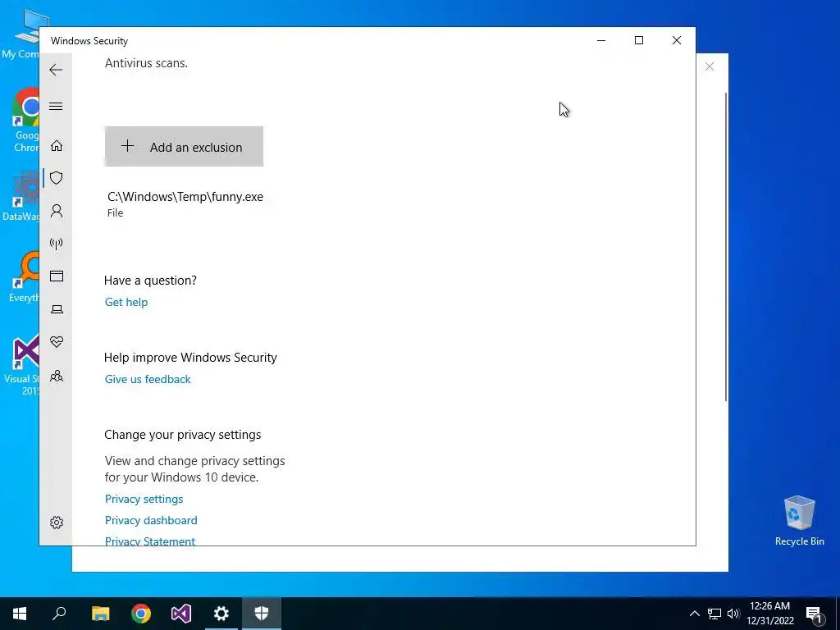The width and height of the screenshot is (840, 630).
Task: Open Settings gear in taskbar
Action: (221, 614)
